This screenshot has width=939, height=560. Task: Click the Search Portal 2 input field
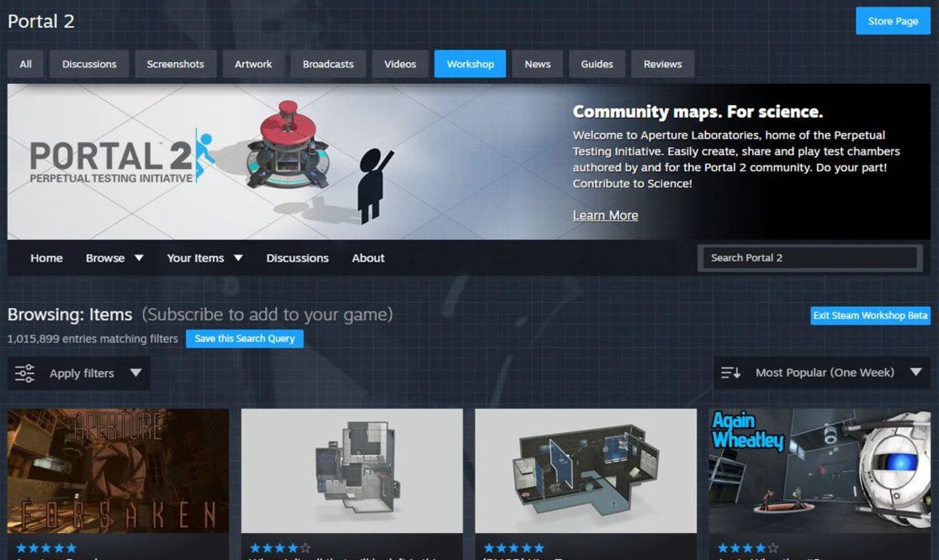coord(808,257)
